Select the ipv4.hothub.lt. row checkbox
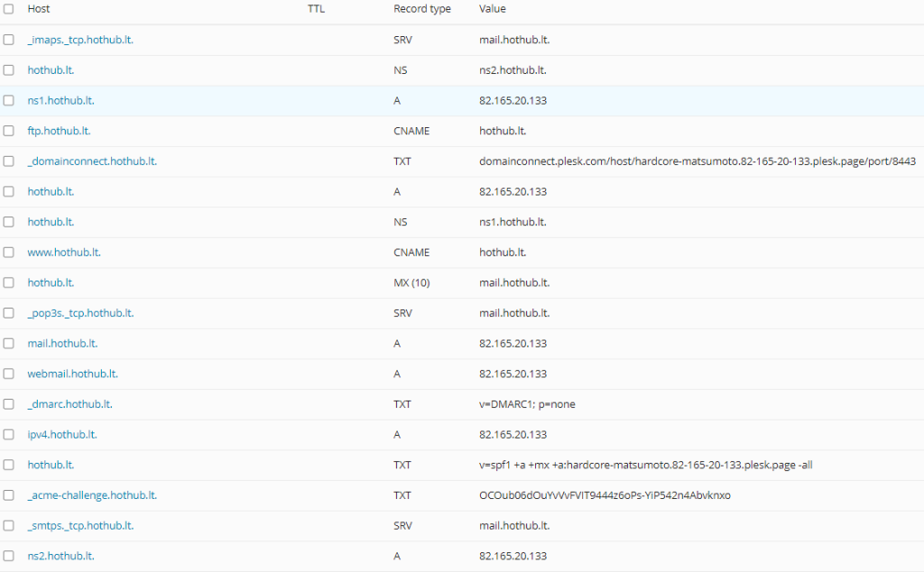The width and height of the screenshot is (924, 572). point(8,434)
